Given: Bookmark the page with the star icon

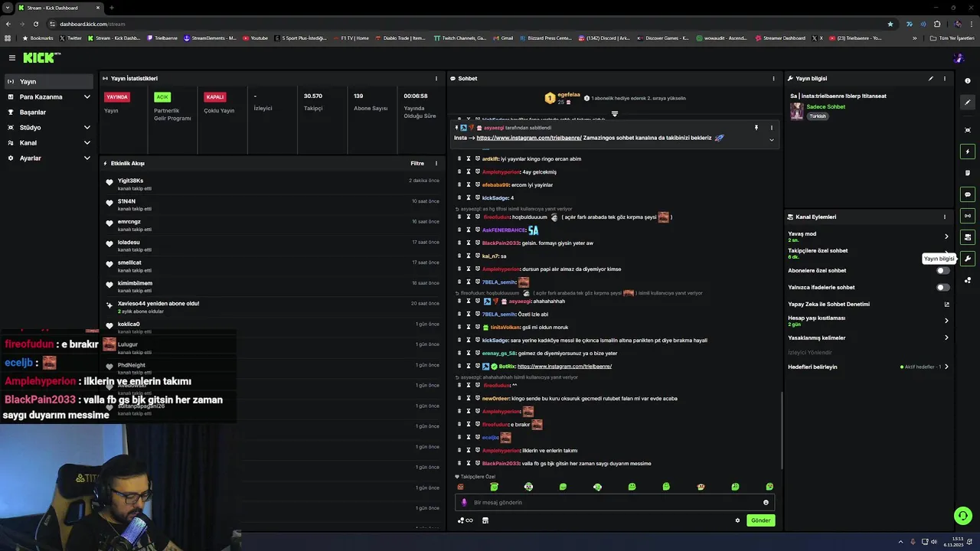Looking at the screenshot, I should pos(890,24).
